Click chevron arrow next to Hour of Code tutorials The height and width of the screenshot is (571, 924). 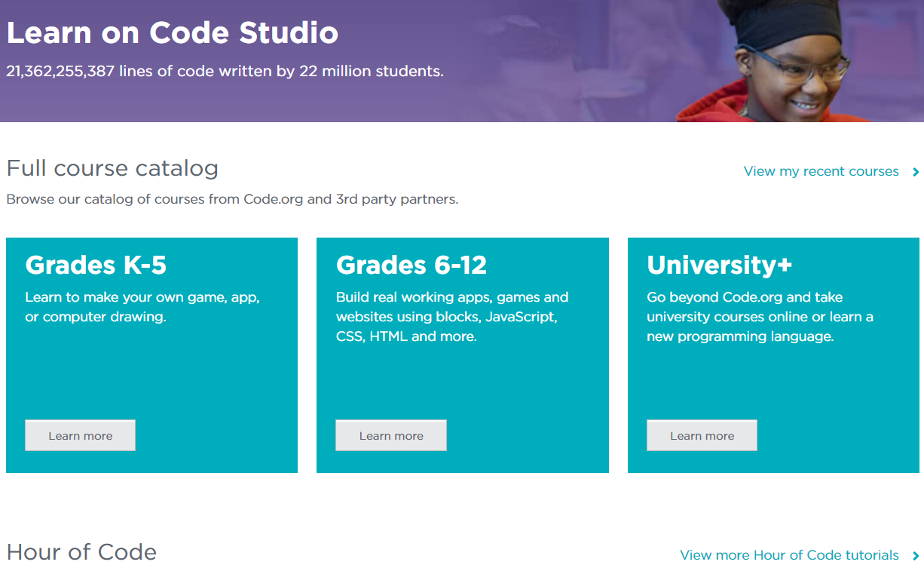(x=916, y=556)
